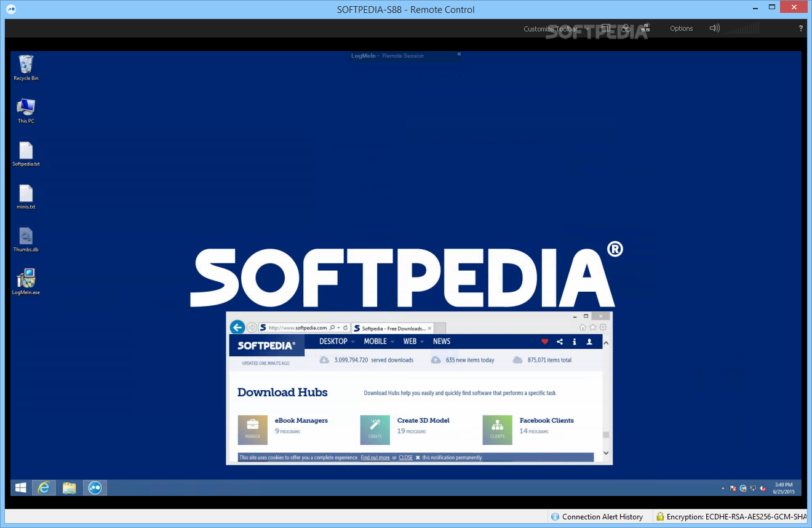Screen dimensions: 812x528
Task: Click the MANAGE briefcase thumbnail
Action: [x=252, y=430]
